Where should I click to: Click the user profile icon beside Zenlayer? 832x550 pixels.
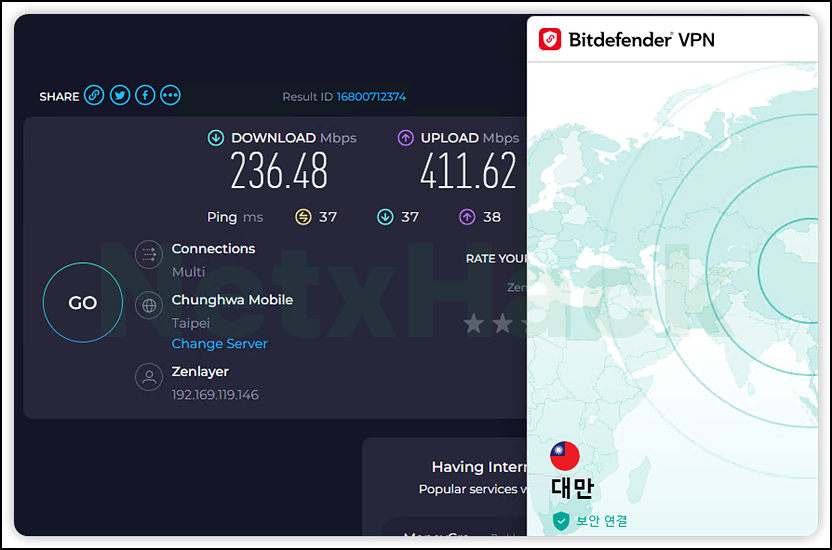click(x=149, y=377)
